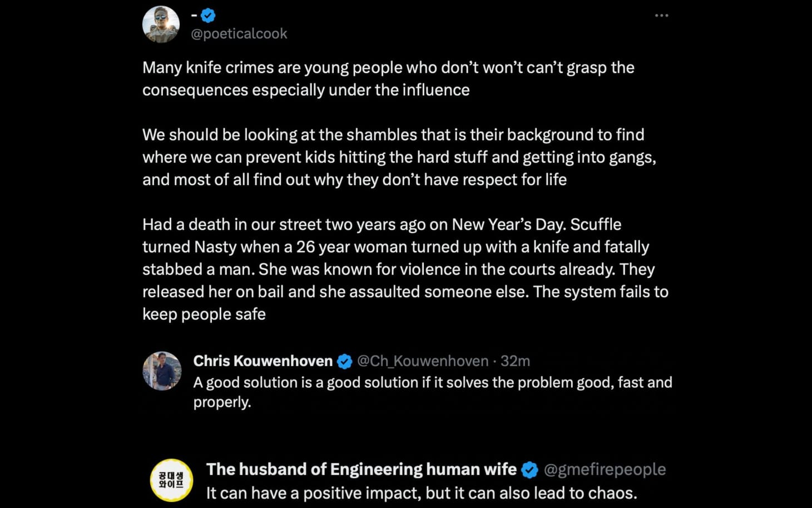Open the three-dot more options menu
This screenshot has width=812, height=508.
point(661,16)
